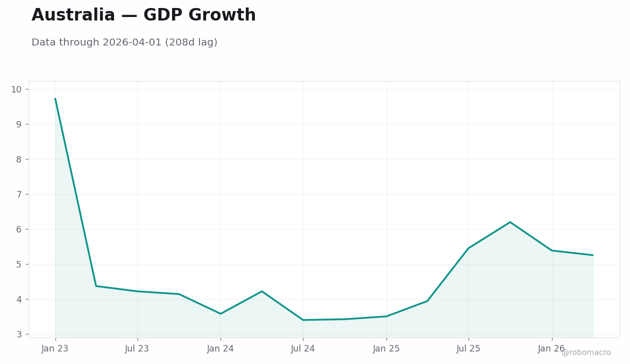This screenshot has height=364, width=630.
Task: Click the line's starting peak near 9.7
Action: [x=55, y=99]
